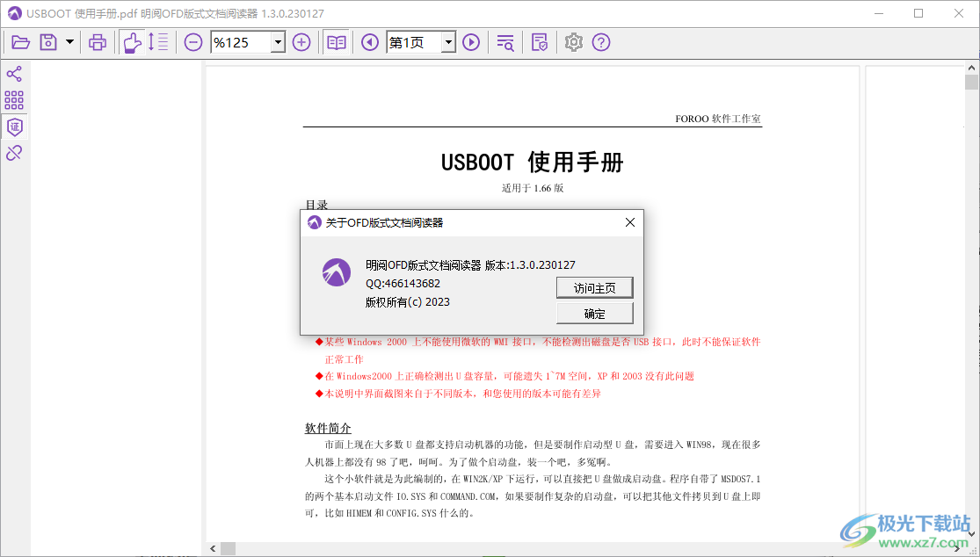Screen dimensions: 980x557
Task: Click the 第1页 page number field
Action: tap(414, 42)
